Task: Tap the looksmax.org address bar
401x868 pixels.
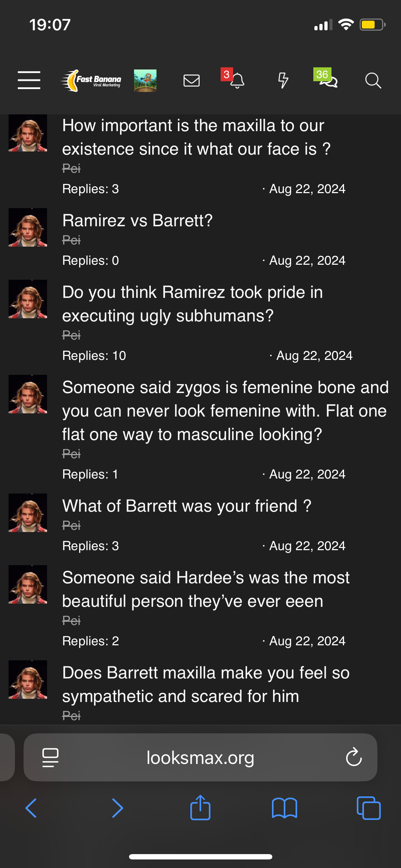Action: click(200, 757)
